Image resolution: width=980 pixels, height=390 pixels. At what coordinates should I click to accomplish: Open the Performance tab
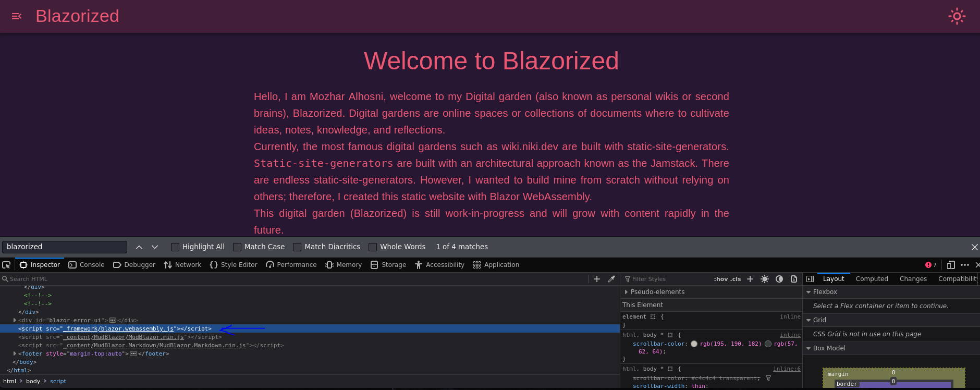[x=291, y=265]
